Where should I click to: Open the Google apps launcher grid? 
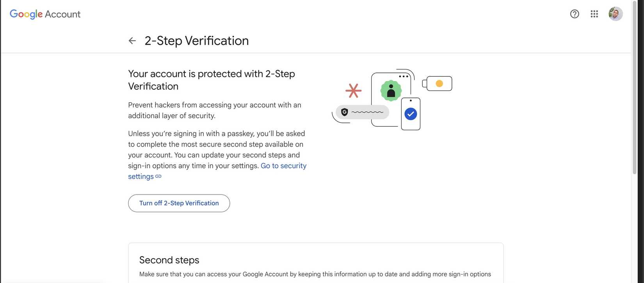point(594,14)
